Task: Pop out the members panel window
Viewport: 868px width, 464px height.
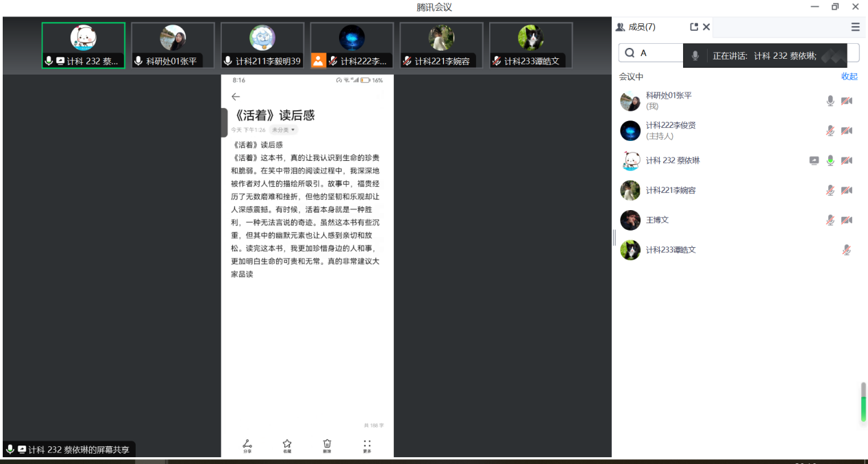Action: [x=694, y=27]
